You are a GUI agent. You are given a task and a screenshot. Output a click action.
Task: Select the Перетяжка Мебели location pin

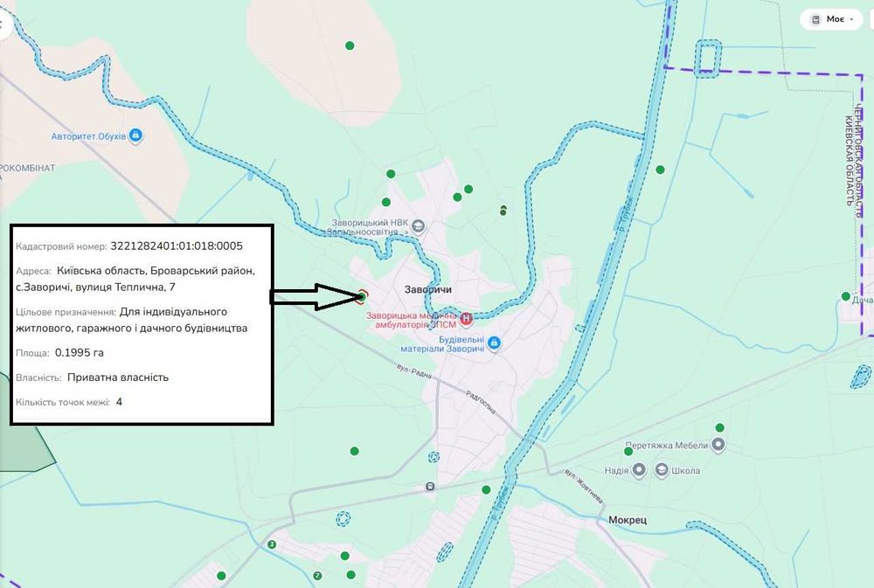coord(718,445)
